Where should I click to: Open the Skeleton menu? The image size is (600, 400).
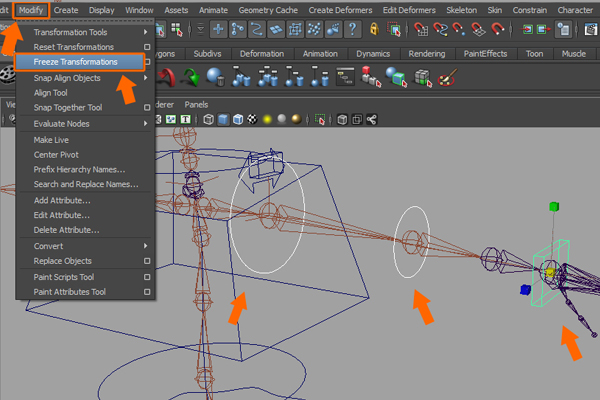pos(461,10)
